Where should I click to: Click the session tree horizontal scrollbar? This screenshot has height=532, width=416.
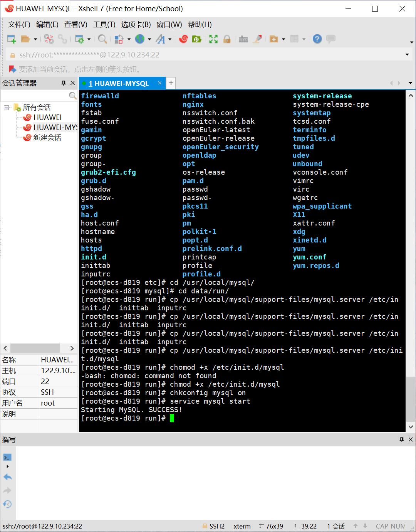pos(35,348)
